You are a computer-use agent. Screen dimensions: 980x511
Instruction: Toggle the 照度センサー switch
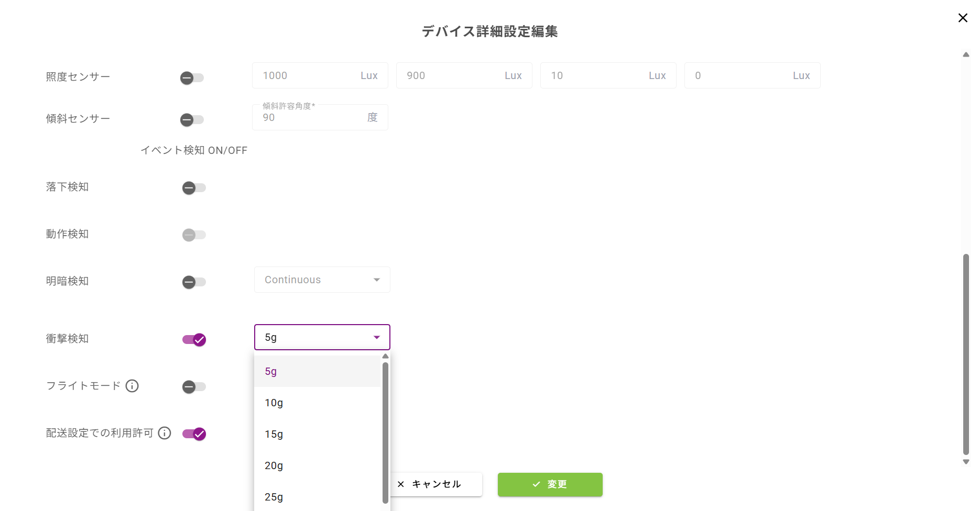tap(192, 78)
